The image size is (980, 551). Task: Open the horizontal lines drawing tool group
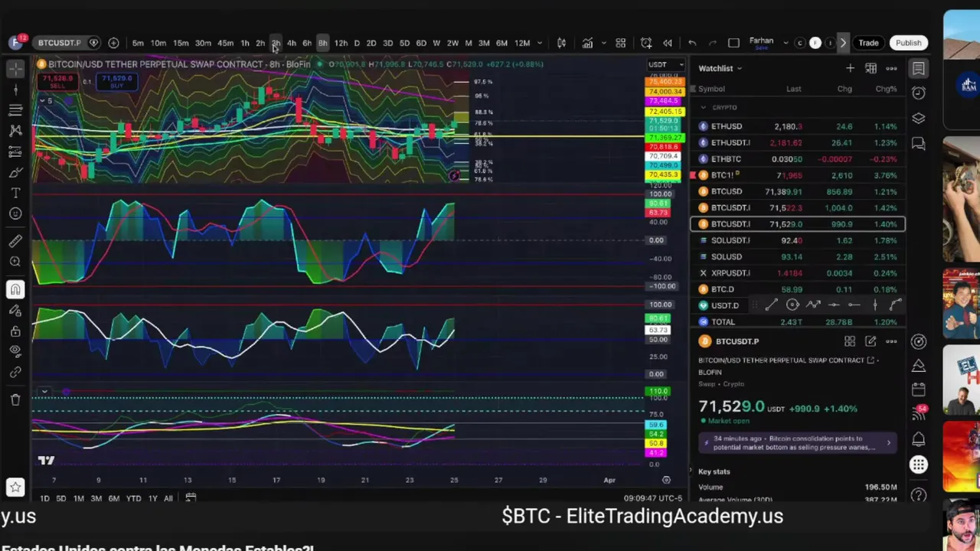point(15,110)
